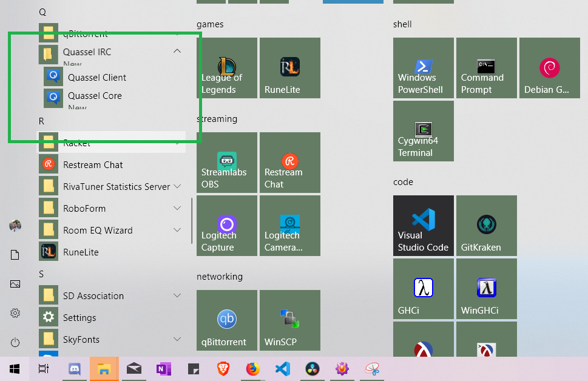This screenshot has width=588, height=381.
Task: Open the Racket tile showing a prompt arrow
Action: (x=487, y=339)
